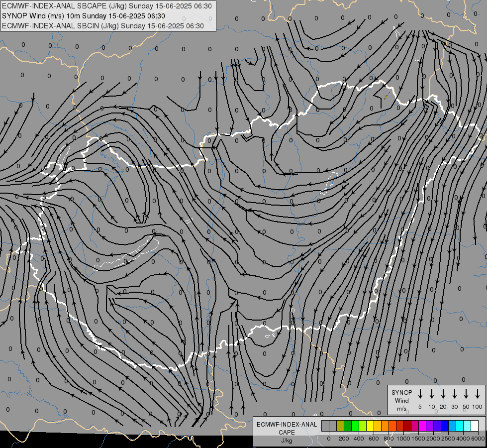Click the '6000' CAPE scale value

click(478, 439)
